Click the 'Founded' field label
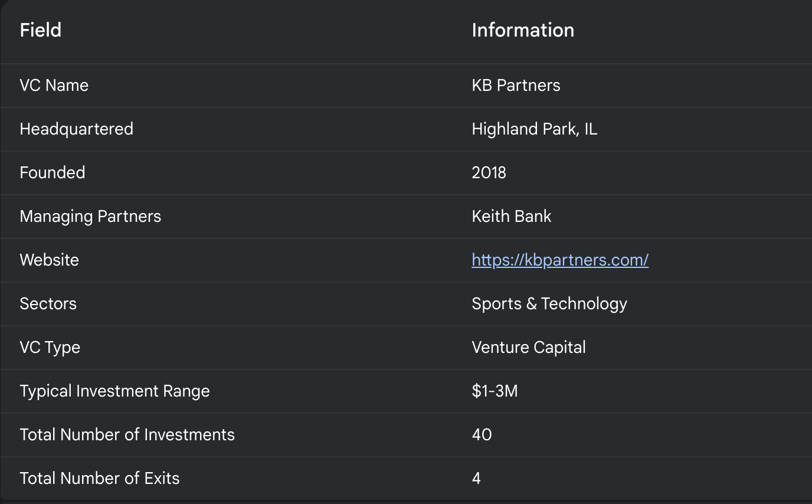 53,172
